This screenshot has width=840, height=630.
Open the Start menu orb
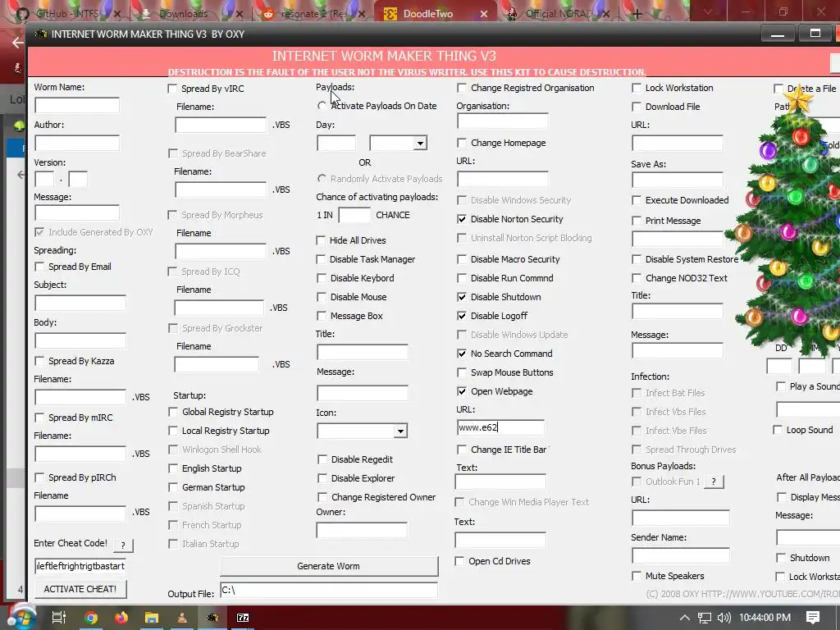pyautogui.click(x=21, y=617)
